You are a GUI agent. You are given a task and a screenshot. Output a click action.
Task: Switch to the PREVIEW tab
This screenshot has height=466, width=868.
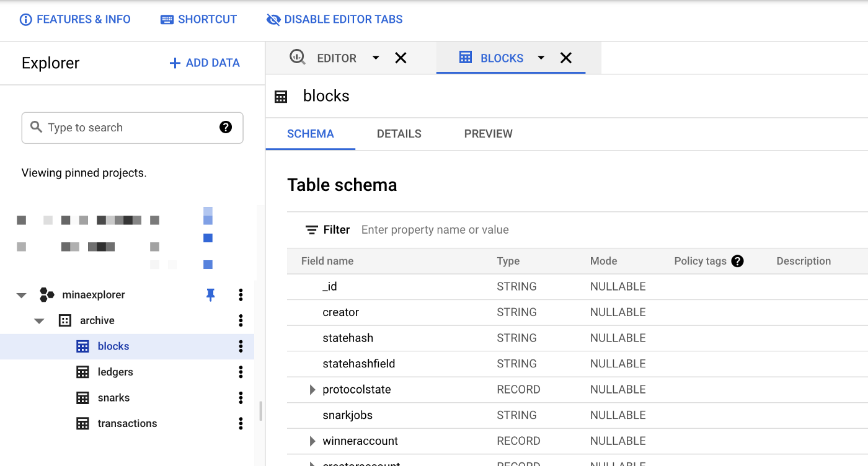[x=488, y=134]
